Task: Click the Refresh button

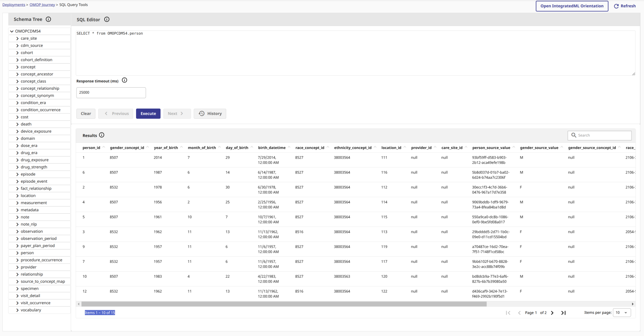Action: [625, 6]
